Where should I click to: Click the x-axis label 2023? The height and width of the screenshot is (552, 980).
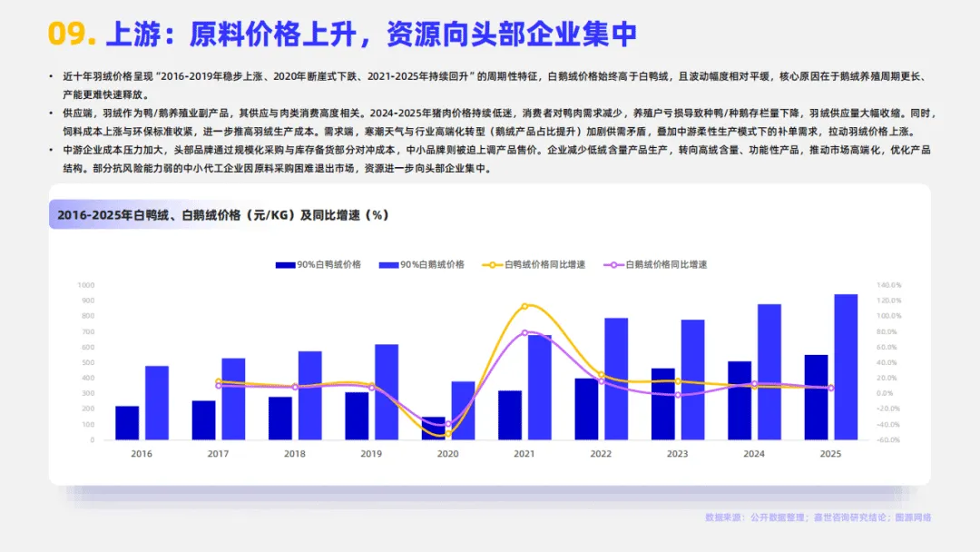coord(678,454)
